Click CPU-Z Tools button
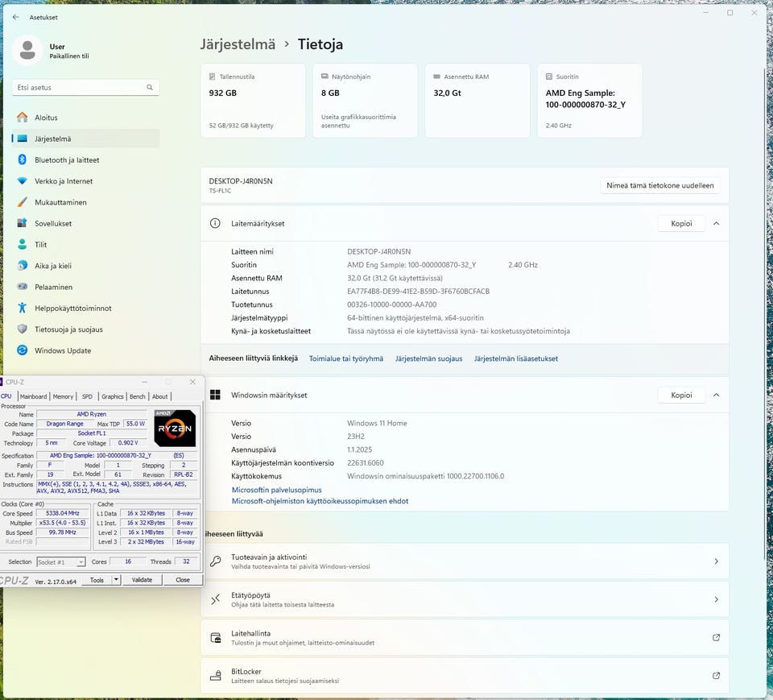Screen dimensions: 773x700 tap(97, 580)
